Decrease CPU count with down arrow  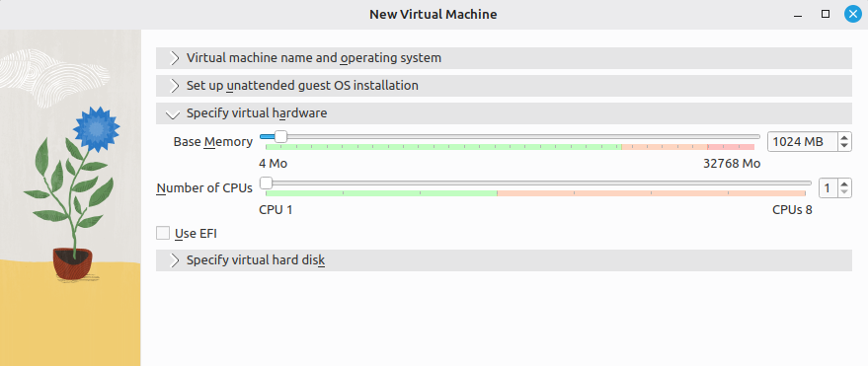coord(844,192)
